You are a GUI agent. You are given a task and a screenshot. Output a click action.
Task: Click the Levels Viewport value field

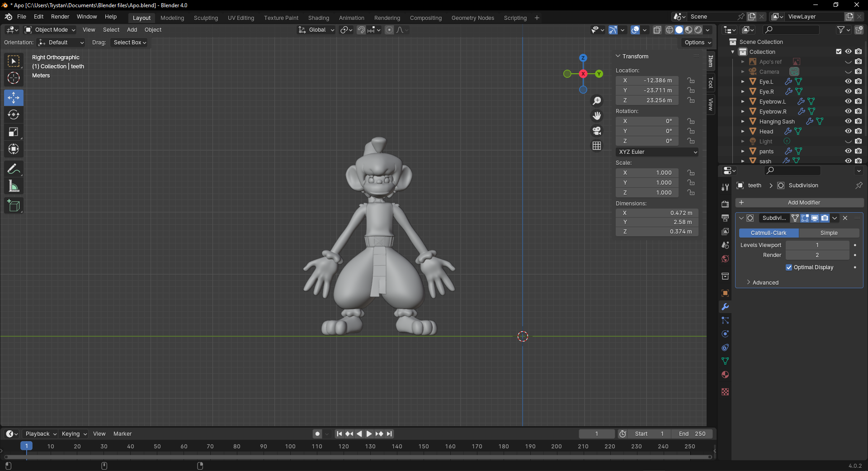pyautogui.click(x=817, y=245)
